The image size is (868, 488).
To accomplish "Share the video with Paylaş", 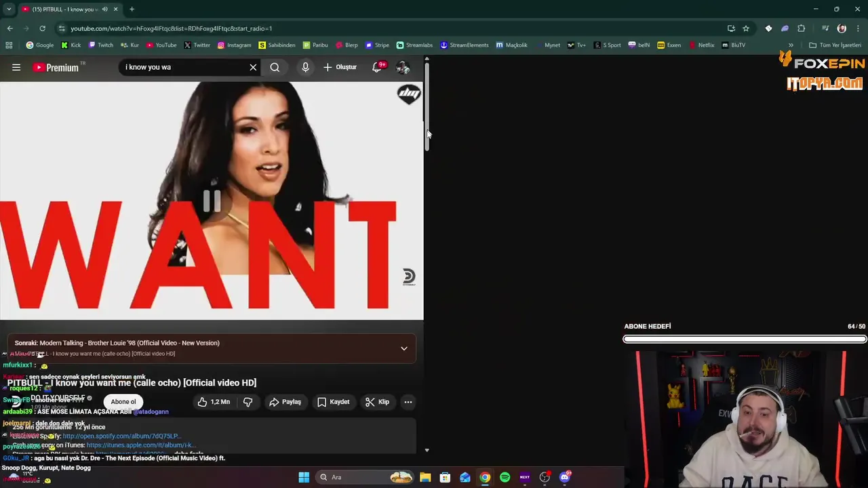I will (285, 402).
